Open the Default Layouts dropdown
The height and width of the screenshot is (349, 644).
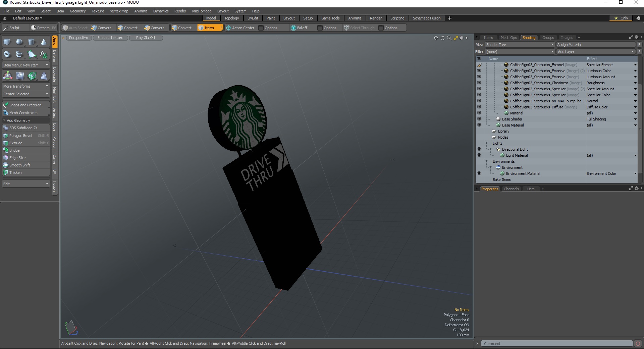[28, 18]
